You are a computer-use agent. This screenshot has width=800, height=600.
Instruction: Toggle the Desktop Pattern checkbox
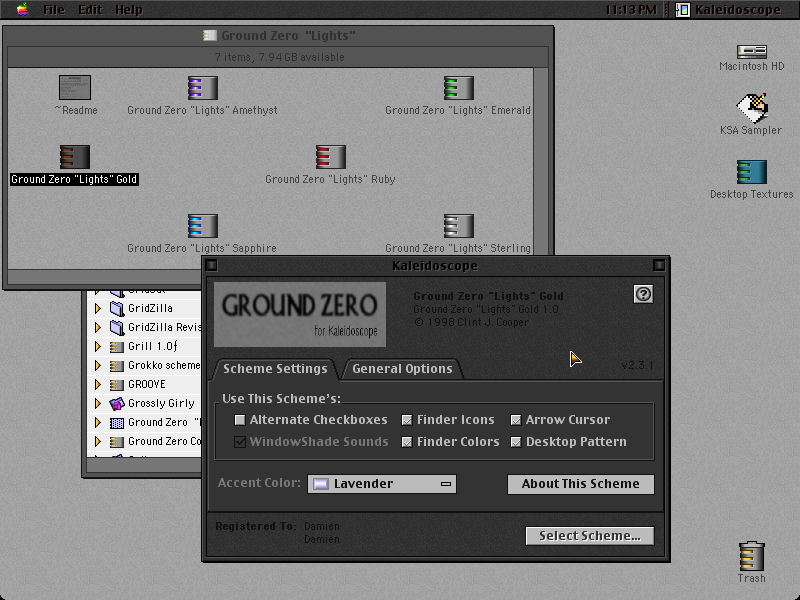516,442
